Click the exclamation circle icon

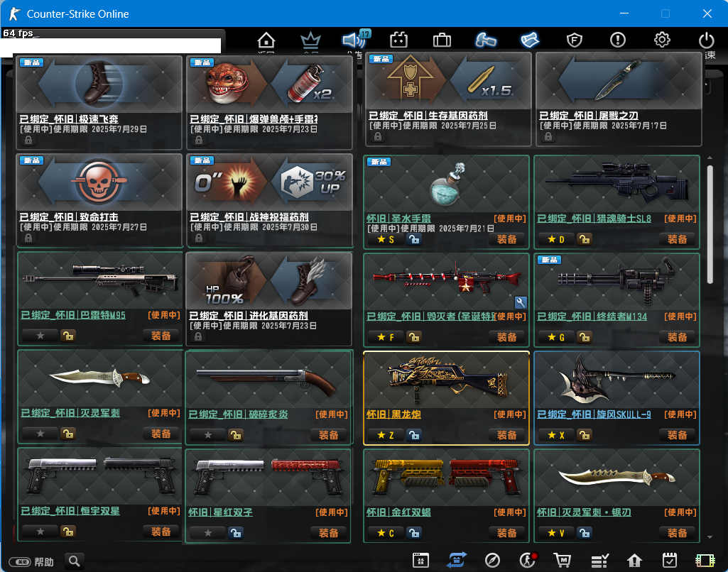(617, 40)
